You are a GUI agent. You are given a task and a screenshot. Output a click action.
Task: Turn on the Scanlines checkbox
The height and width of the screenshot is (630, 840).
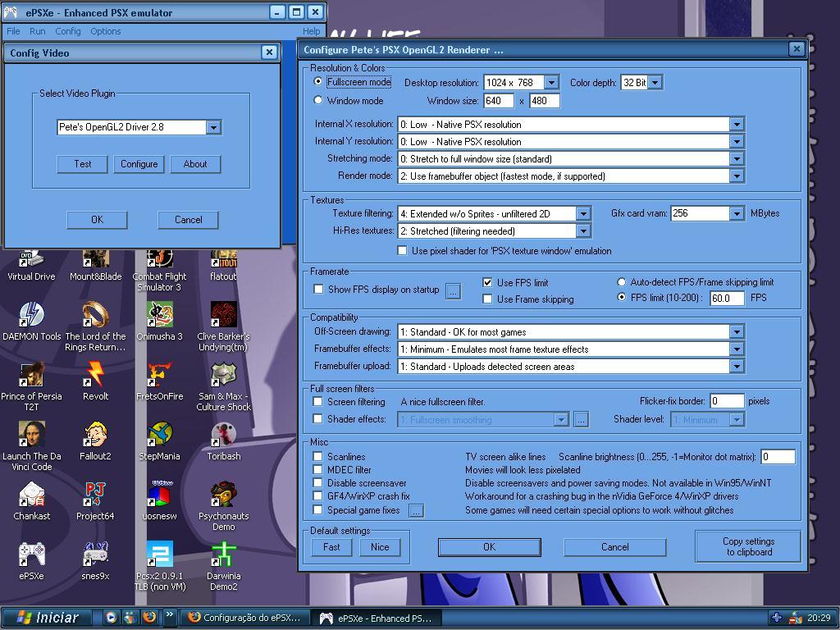pyautogui.click(x=317, y=456)
